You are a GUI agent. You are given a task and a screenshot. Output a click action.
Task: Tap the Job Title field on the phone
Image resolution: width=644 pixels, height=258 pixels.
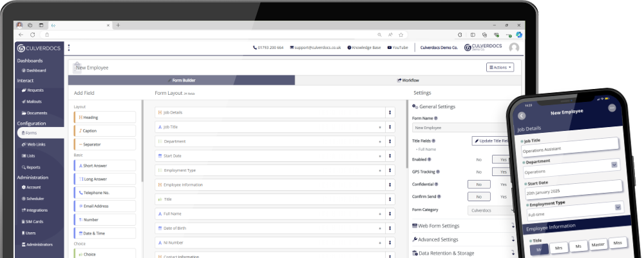[x=570, y=147]
